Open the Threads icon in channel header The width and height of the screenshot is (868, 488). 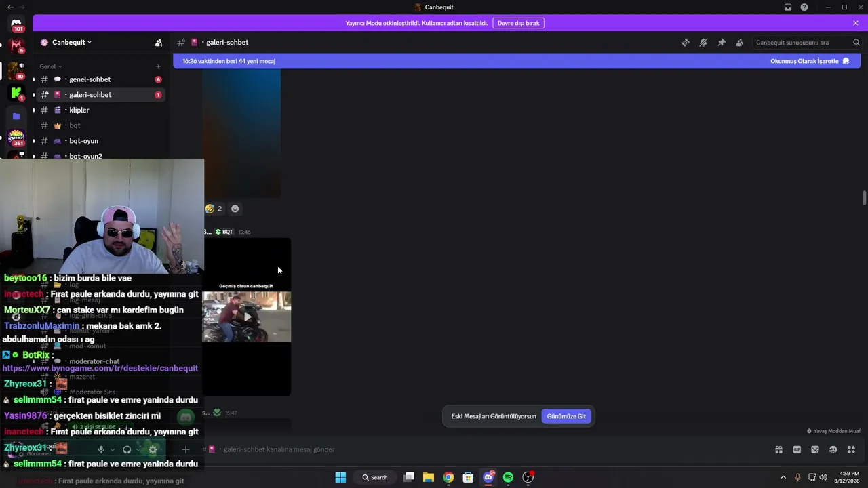pos(685,42)
